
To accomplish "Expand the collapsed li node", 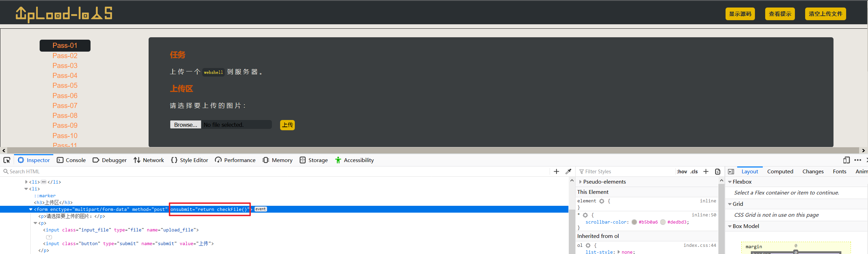I will coord(26,182).
